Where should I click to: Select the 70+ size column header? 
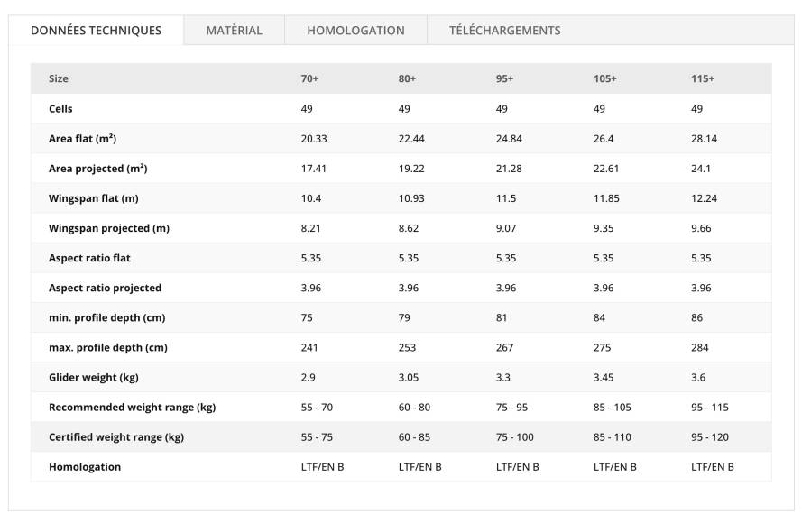(x=309, y=78)
